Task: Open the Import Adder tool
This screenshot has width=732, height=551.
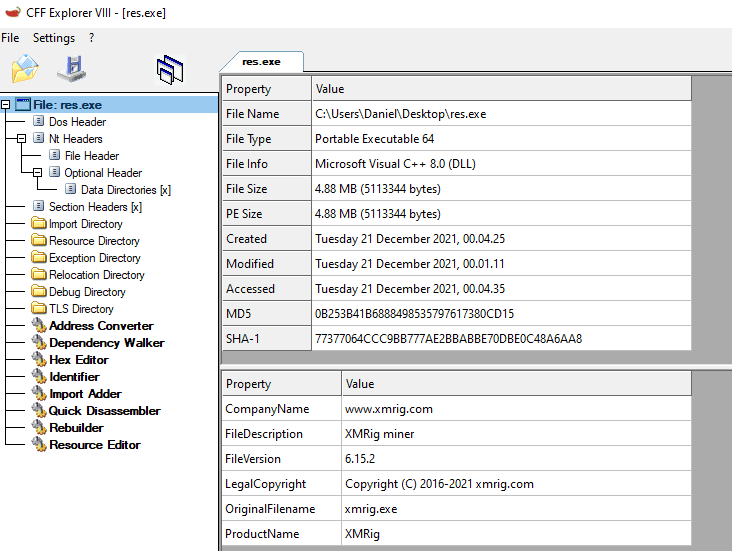Action: pos(85,394)
